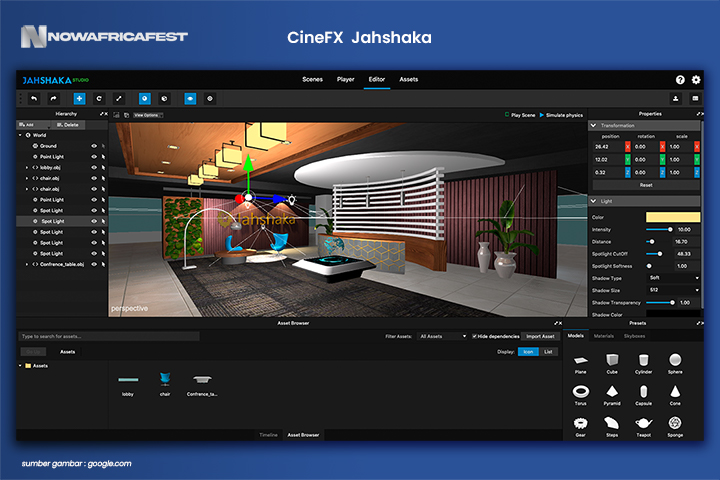Click the Add button in Hierarchy
Viewport: 720px width, 480px height.
coord(34,125)
